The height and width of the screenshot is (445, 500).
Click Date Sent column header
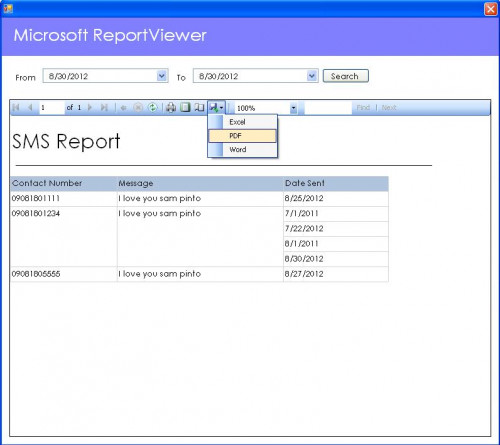click(336, 183)
